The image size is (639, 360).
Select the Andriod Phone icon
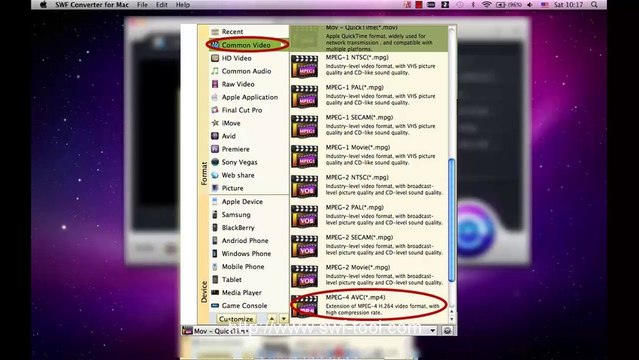[215, 241]
